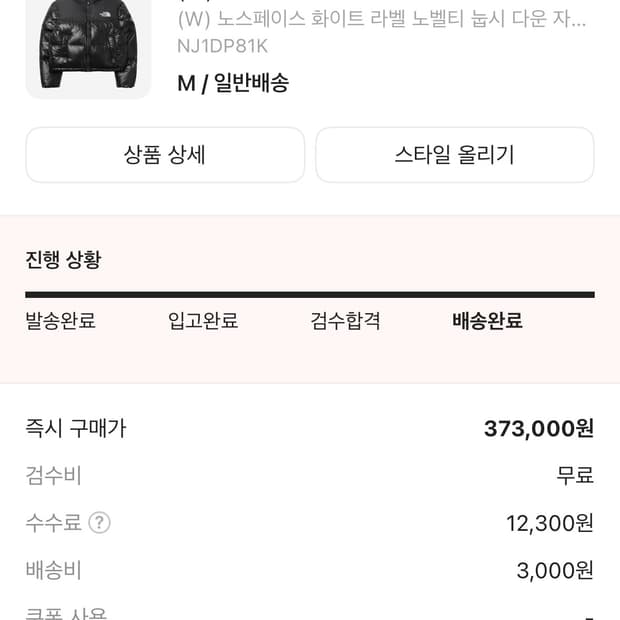Click the help icon next to 수수료
Viewport: 620px width, 620px height.
pyautogui.click(x=99, y=523)
